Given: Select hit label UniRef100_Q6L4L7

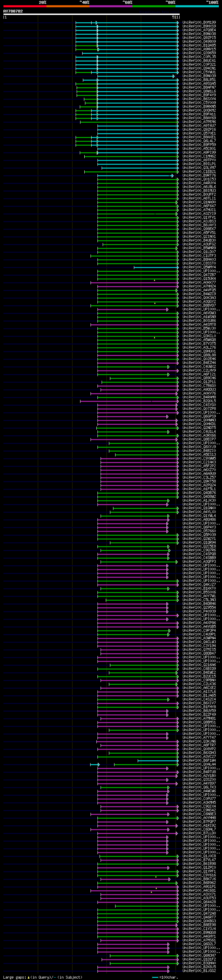Looking at the screenshot, I should (x=199, y=141).
